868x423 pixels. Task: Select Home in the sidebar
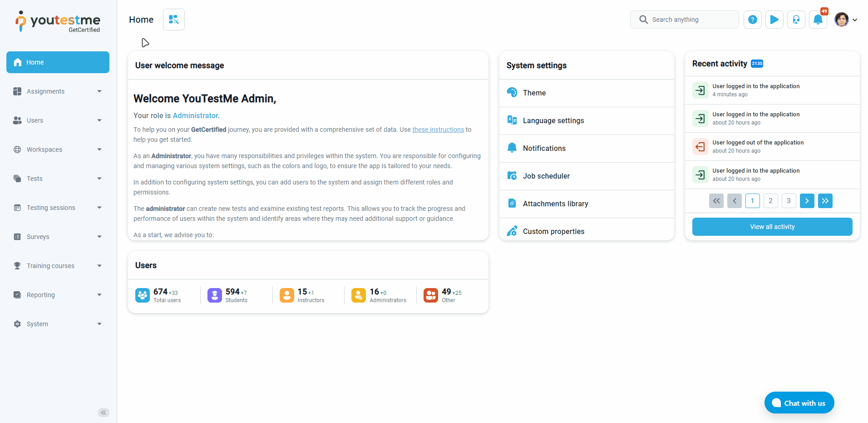pos(58,62)
